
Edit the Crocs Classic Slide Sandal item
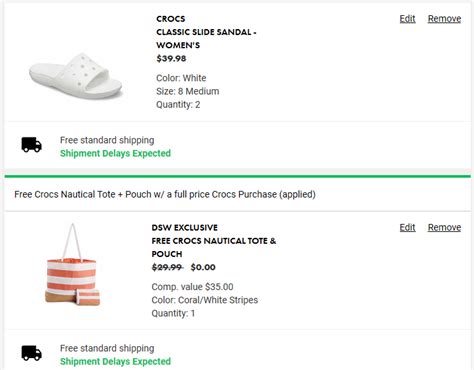[x=407, y=19]
